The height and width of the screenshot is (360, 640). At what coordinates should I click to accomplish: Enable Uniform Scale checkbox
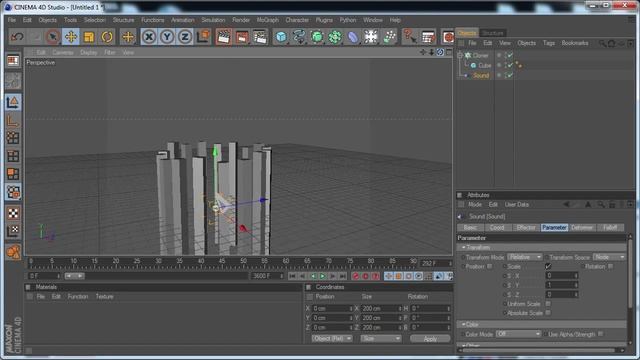(x=548, y=304)
